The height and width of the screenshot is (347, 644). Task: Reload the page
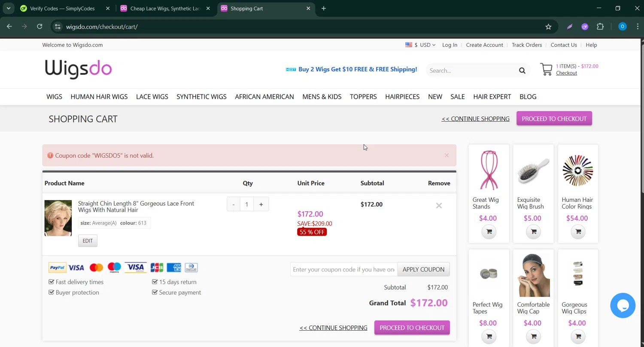(39, 27)
